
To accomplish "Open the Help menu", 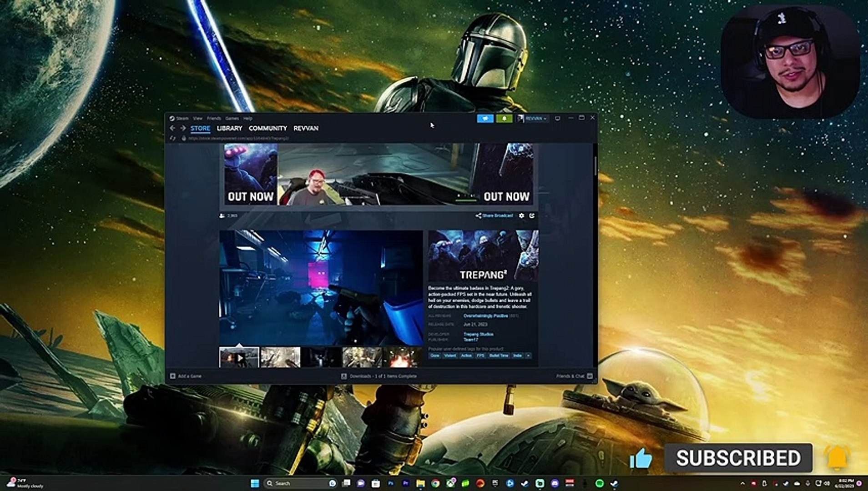I will click(x=247, y=118).
